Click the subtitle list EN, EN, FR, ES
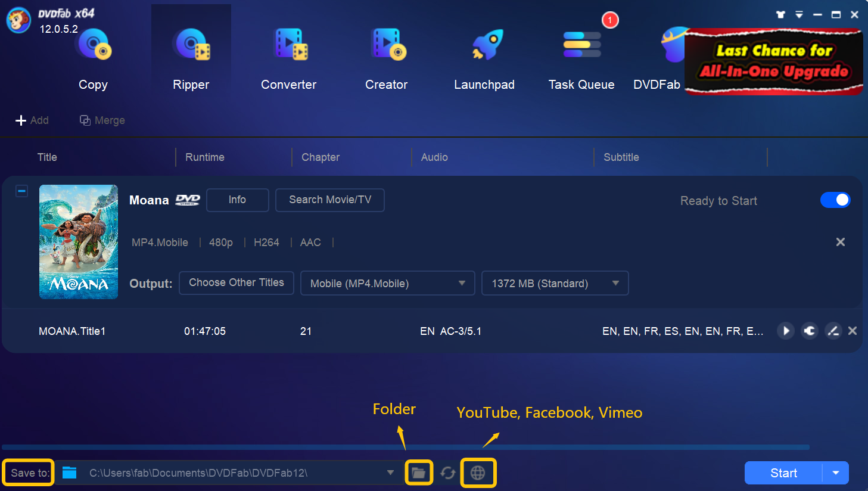 pyautogui.click(x=683, y=331)
